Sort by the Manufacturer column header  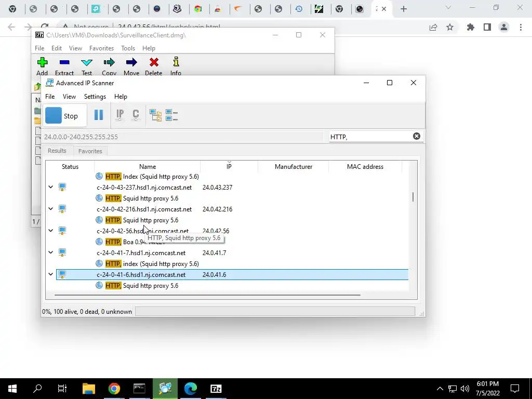coord(294,167)
